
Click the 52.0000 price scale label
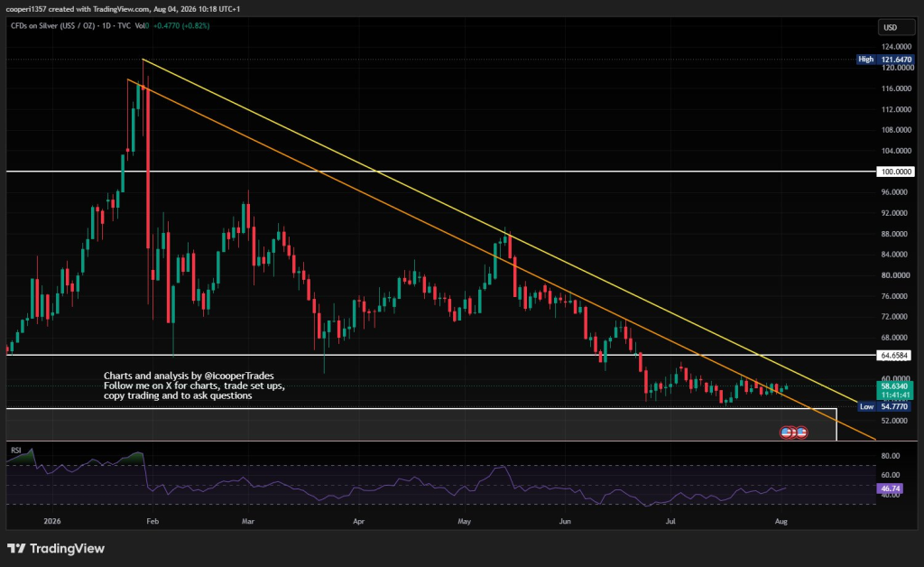point(896,421)
